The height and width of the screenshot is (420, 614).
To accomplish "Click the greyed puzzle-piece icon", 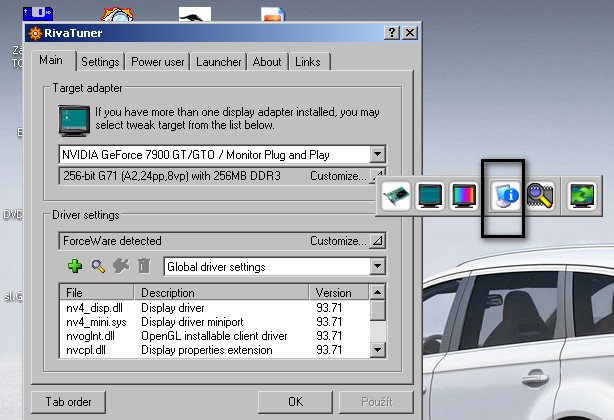I will pyautogui.click(x=121, y=266).
